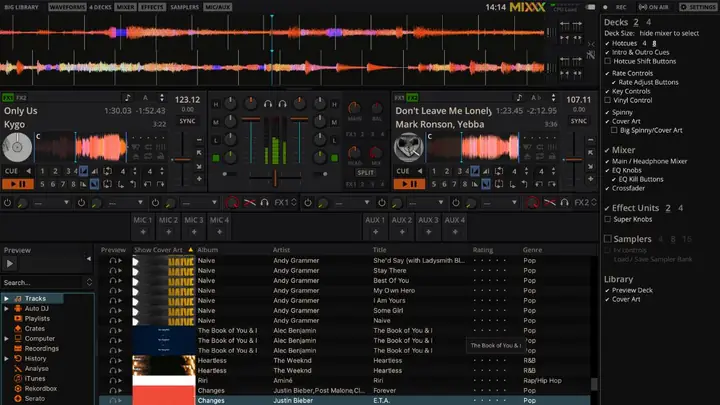Toggle the Hotcues checkbox
The image size is (720, 405).
click(608, 43)
